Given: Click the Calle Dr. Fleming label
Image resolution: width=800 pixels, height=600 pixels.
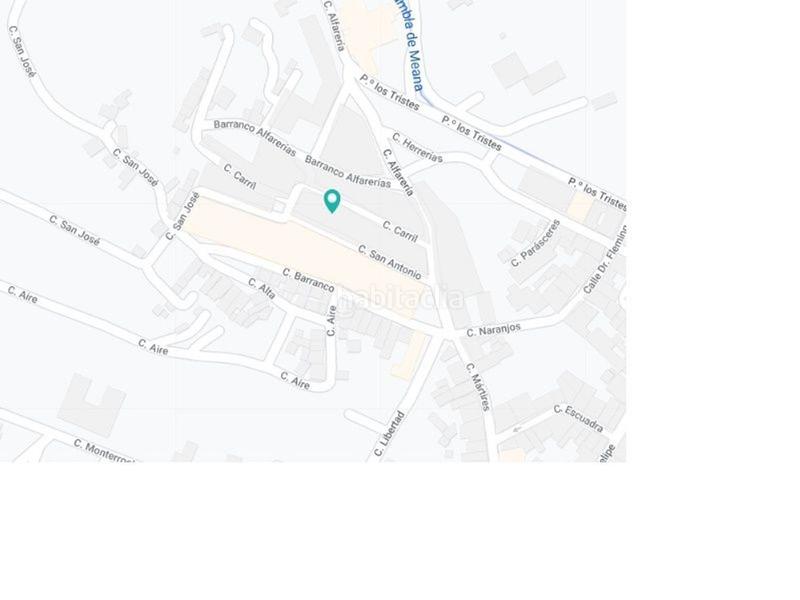Looking at the screenshot, I should coord(605,259).
